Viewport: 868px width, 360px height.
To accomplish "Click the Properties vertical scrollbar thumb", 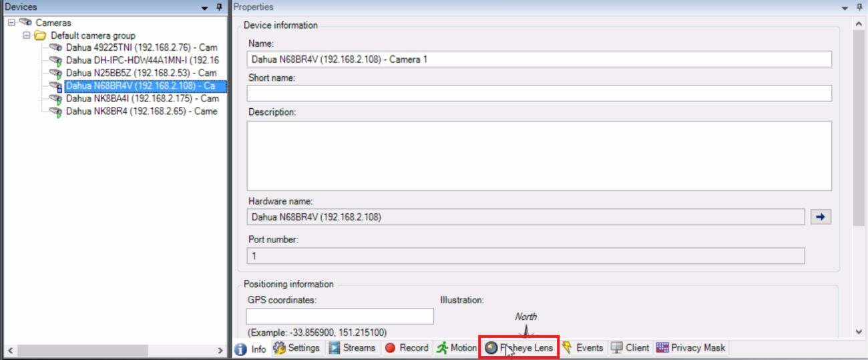I will tap(859, 127).
